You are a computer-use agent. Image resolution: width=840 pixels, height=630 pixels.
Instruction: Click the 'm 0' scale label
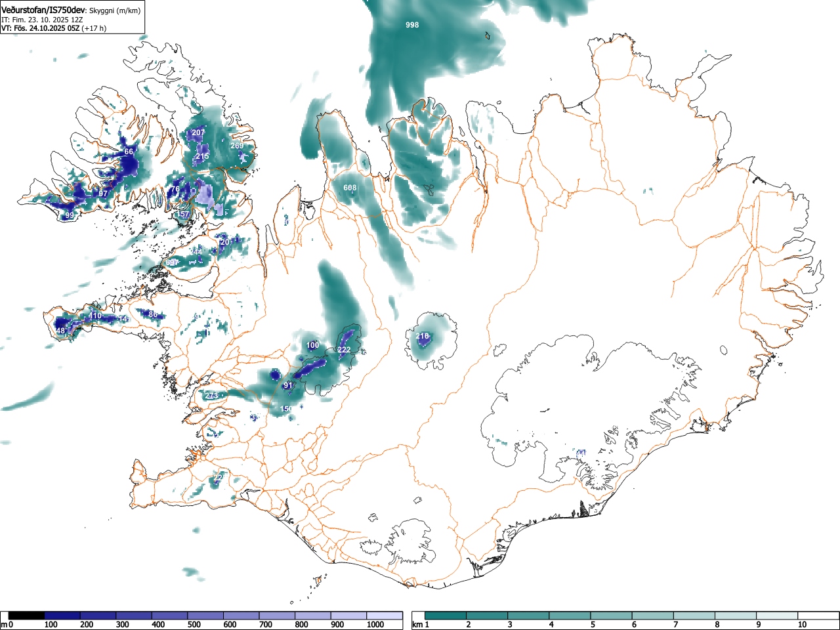tap(7, 625)
